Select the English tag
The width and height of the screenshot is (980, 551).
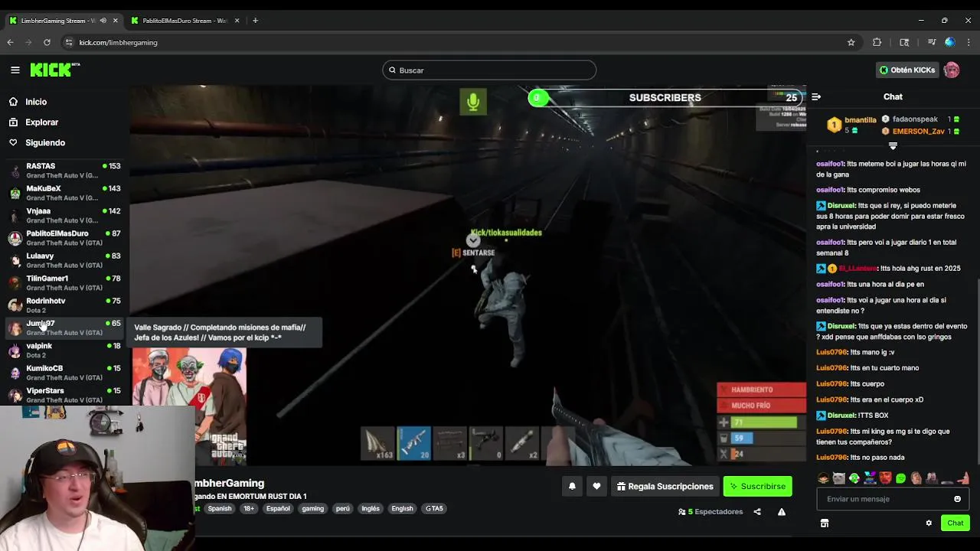click(402, 509)
